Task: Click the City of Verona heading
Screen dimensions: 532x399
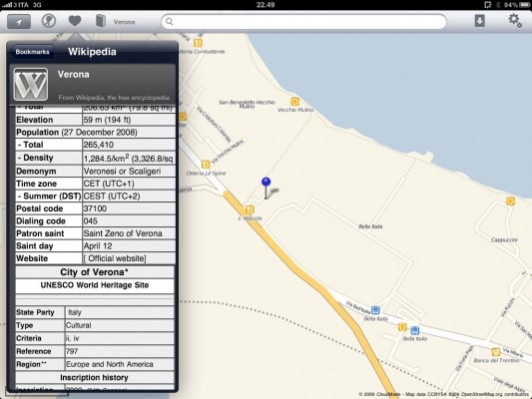Action: [94, 272]
